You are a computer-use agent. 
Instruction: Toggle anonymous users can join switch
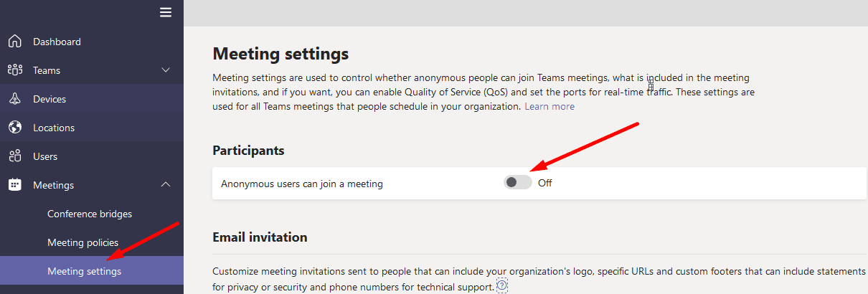coord(518,183)
